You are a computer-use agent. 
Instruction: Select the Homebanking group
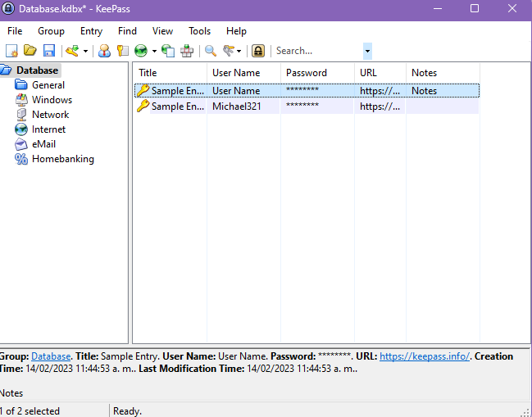point(63,159)
